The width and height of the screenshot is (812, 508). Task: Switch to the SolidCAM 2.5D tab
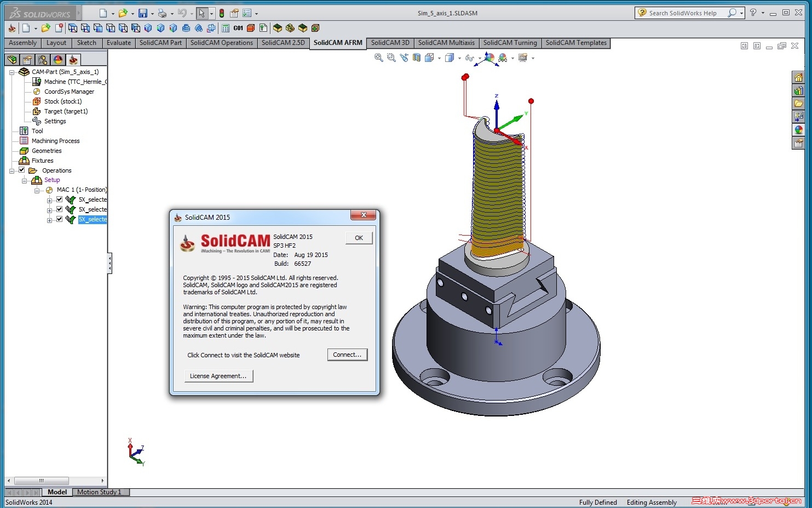pyautogui.click(x=283, y=43)
